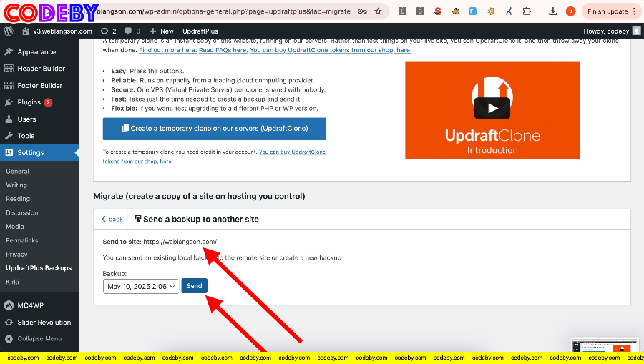Click the browser address bar URL
Image resolution: width=644 pixels, height=364 pixels.
(x=224, y=11)
